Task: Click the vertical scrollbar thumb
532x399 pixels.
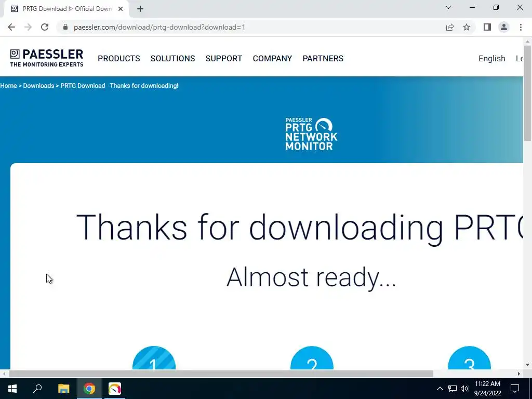Action: tap(527, 92)
